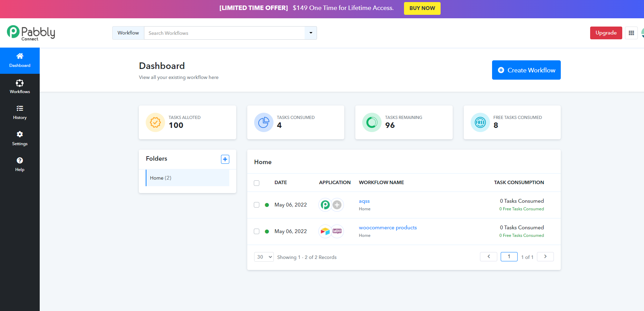Open the History sidebar item
644x311 pixels.
[20, 113]
